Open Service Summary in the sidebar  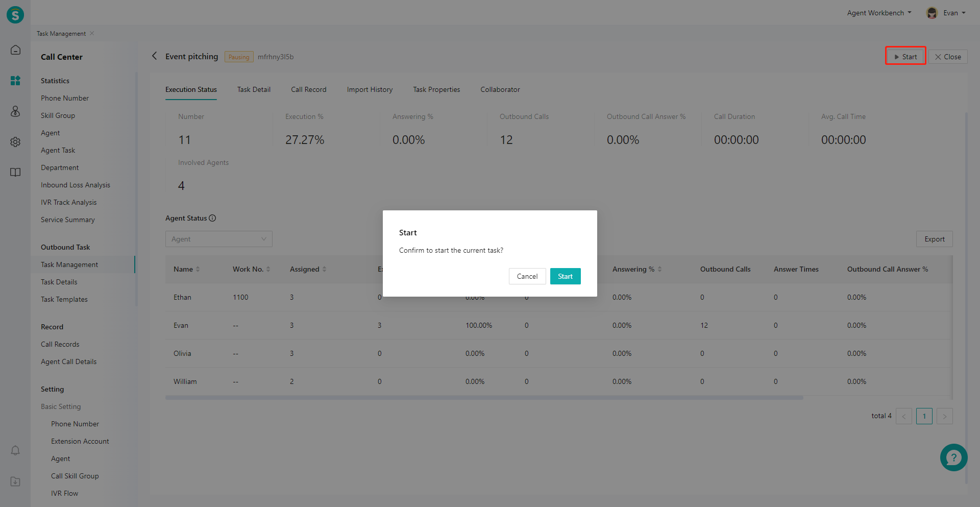[x=68, y=220]
